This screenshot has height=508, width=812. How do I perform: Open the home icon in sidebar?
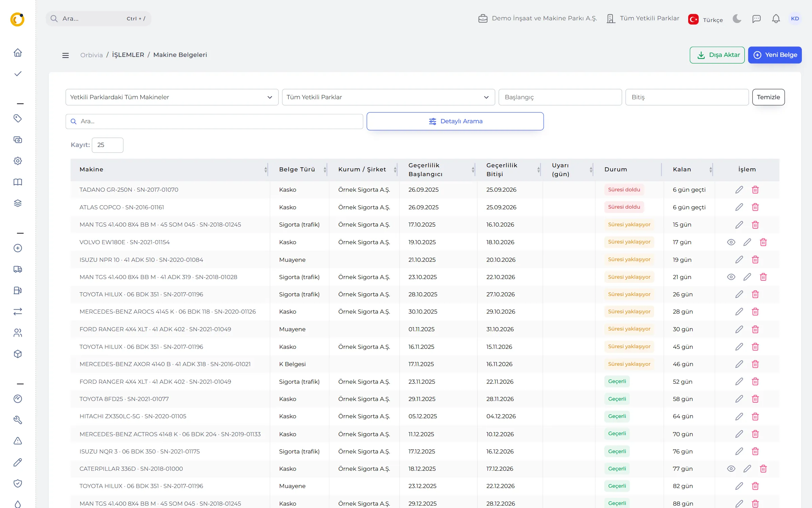tap(18, 52)
